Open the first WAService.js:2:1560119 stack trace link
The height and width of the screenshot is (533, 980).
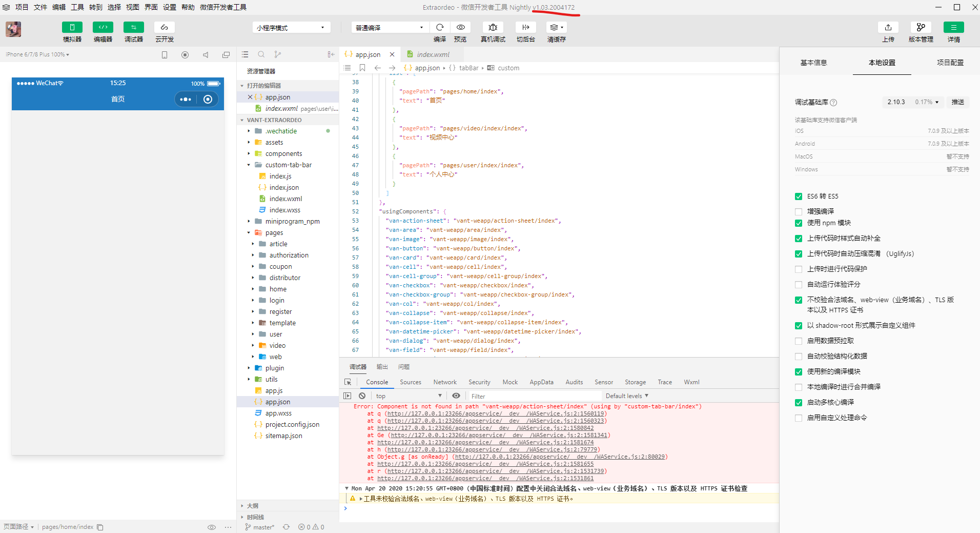[x=496, y=413]
